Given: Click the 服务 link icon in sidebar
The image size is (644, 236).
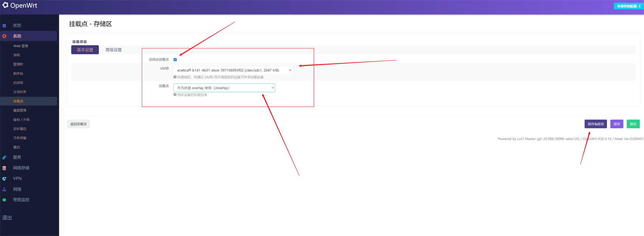Looking at the screenshot, I should tap(5, 157).
